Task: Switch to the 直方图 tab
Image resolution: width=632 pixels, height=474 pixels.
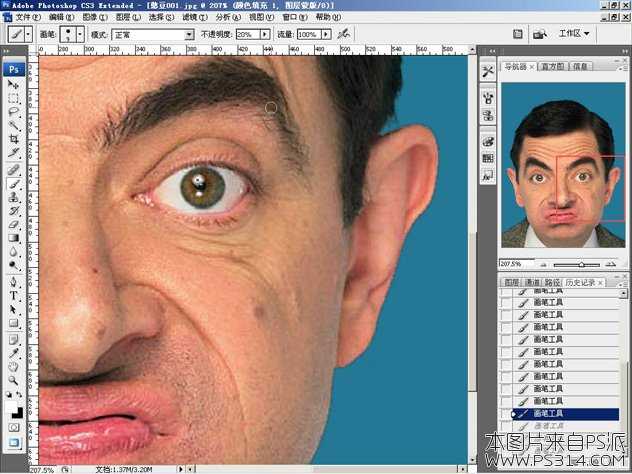Action: [552, 67]
